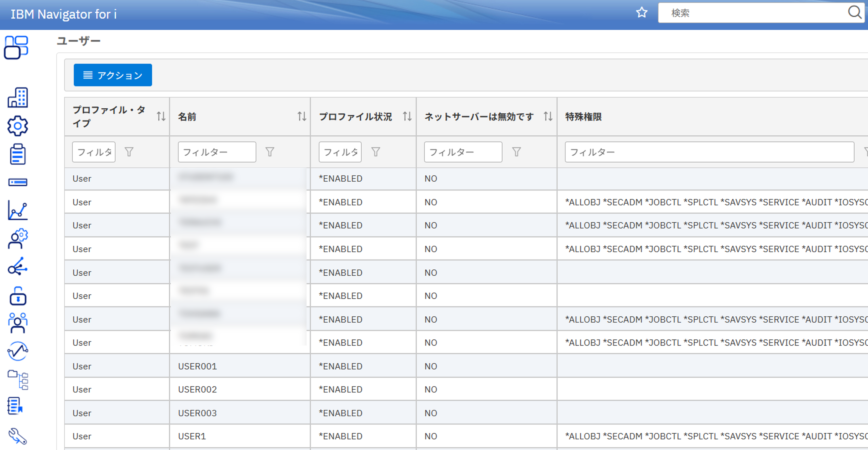Open the アクション menu button
Image resolution: width=868 pixels, height=450 pixels.
(x=112, y=75)
